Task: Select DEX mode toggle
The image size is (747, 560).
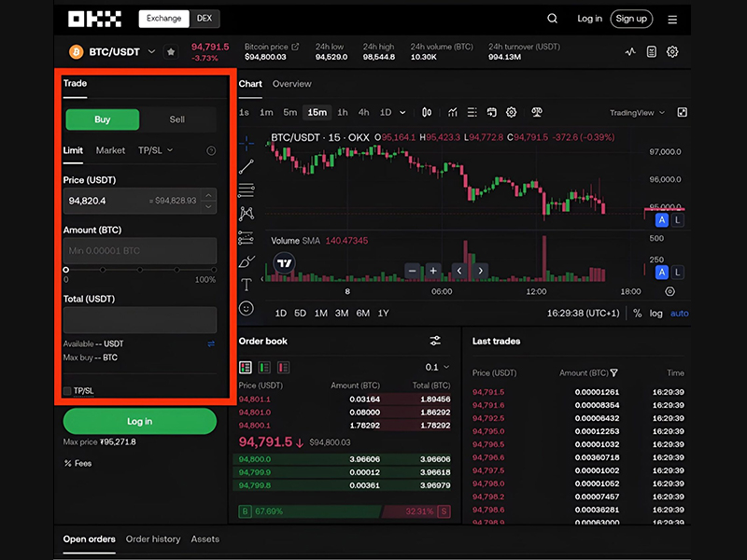Action: [204, 19]
